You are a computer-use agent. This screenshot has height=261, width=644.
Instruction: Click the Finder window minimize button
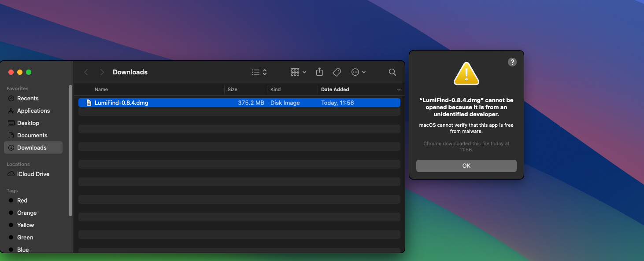pos(20,72)
